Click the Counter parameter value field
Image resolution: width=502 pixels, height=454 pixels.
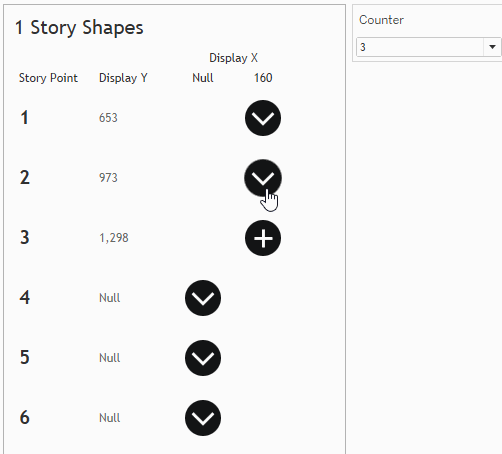tap(420, 47)
